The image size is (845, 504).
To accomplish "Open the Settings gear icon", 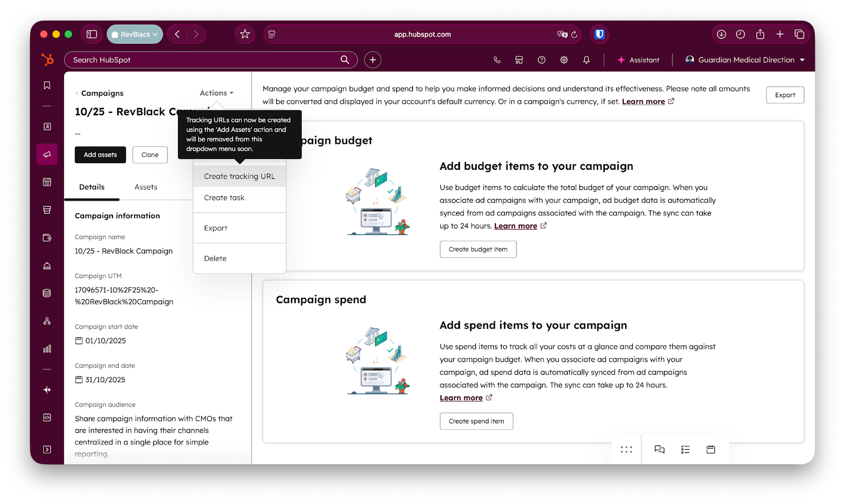I will click(x=564, y=60).
